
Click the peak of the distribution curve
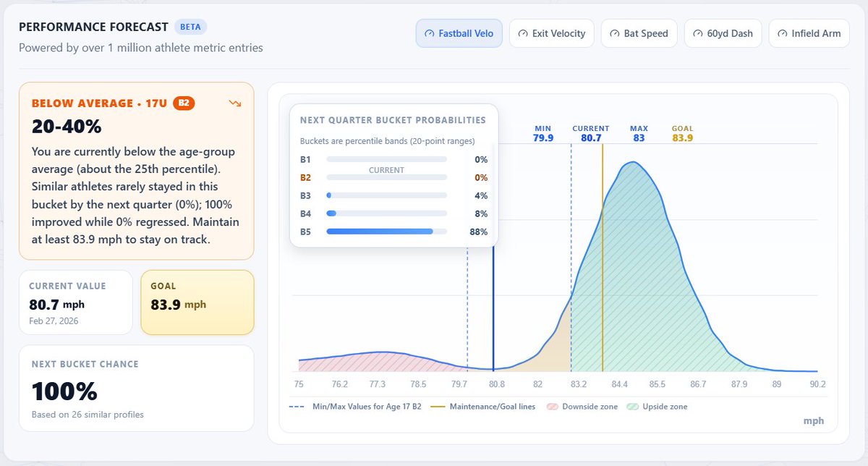tap(634, 162)
